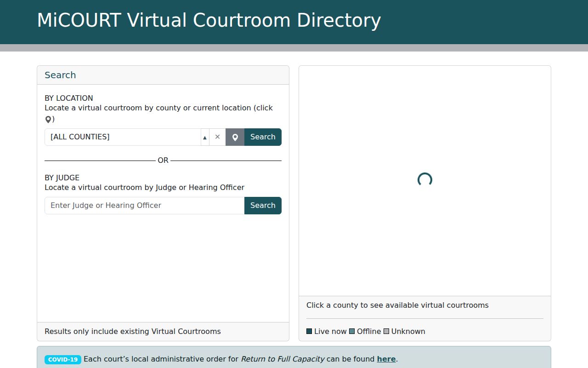Clear the county selection with the X
Viewport: 588px width, 368px height.
point(218,137)
